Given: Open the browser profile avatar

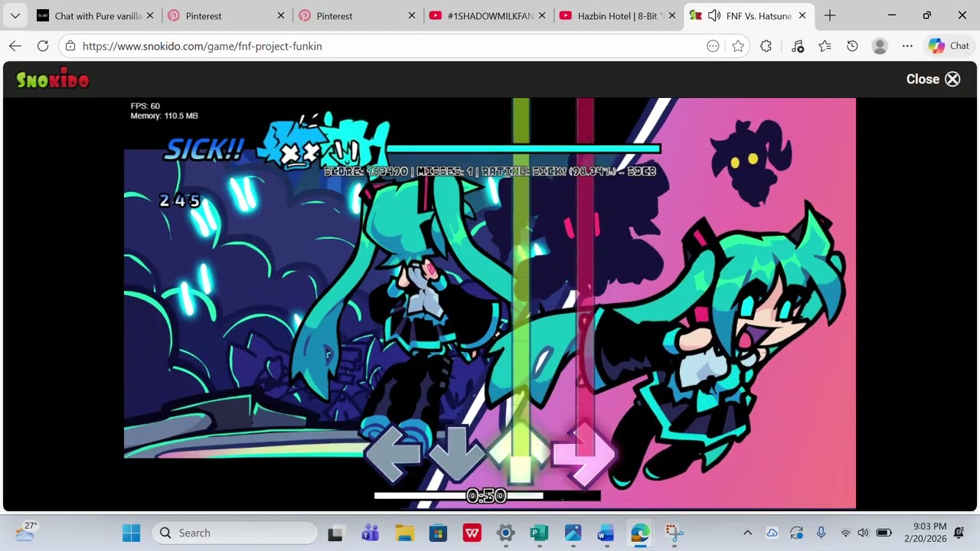Looking at the screenshot, I should (x=880, y=46).
